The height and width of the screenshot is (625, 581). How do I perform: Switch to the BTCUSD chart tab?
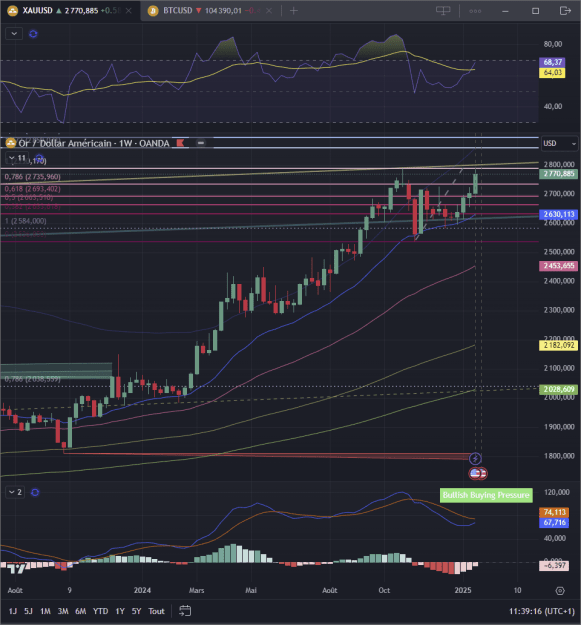click(x=211, y=11)
